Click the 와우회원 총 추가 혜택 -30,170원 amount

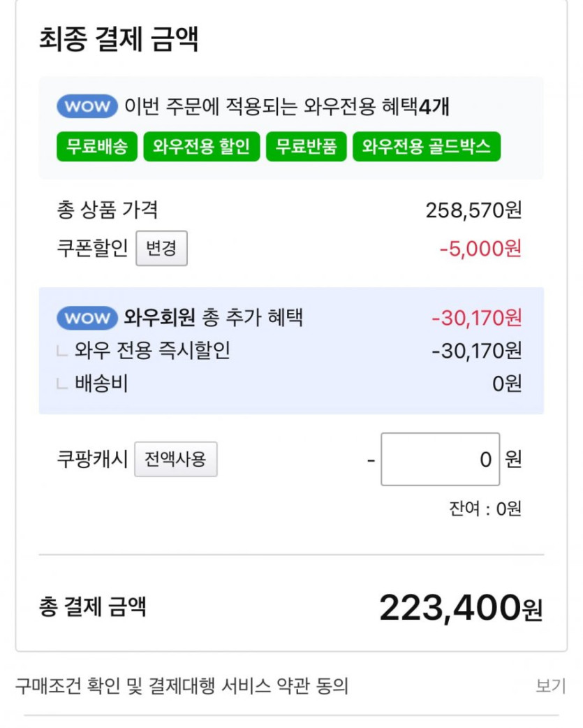point(476,319)
